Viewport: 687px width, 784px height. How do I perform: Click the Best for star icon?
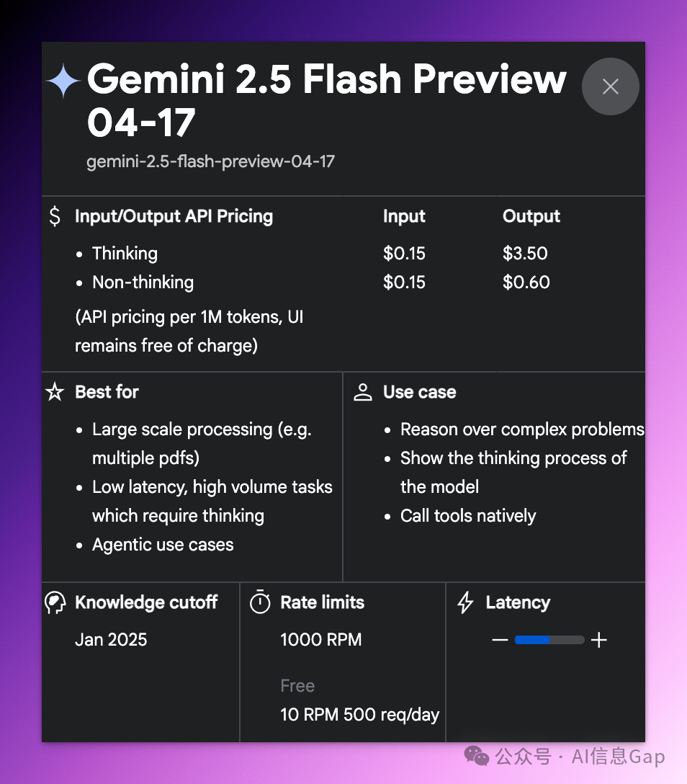click(x=55, y=392)
